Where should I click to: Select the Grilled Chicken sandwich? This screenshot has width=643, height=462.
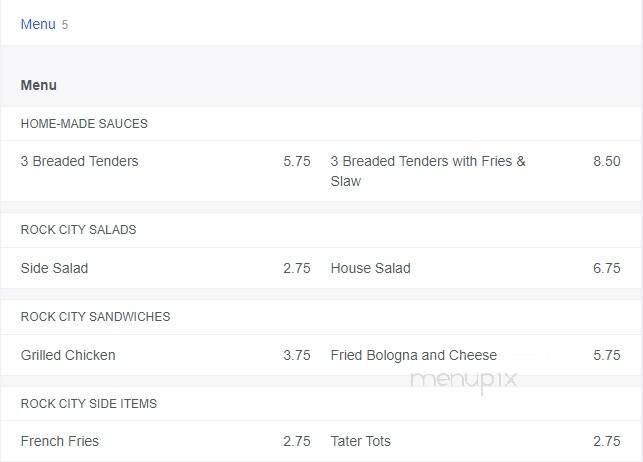(x=68, y=355)
